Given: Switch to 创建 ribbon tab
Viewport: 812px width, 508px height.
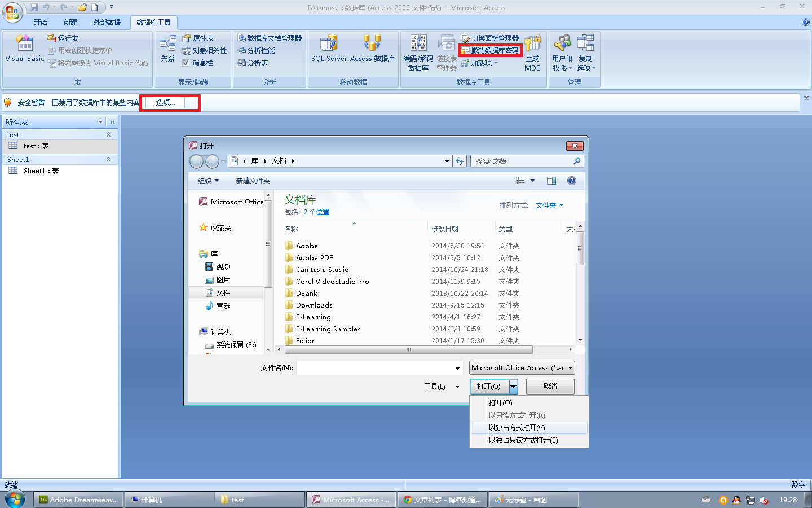Looking at the screenshot, I should pos(70,22).
